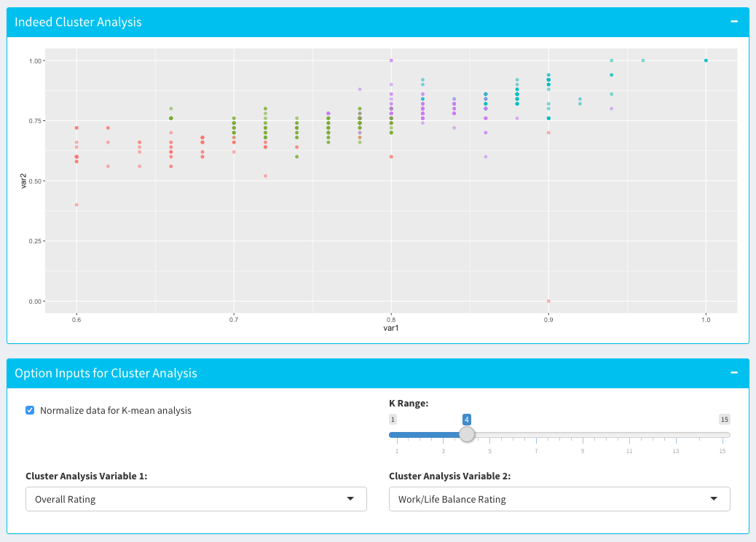
Task: Click the "Indeed Cluster Analysis" panel title
Action: coord(78,22)
